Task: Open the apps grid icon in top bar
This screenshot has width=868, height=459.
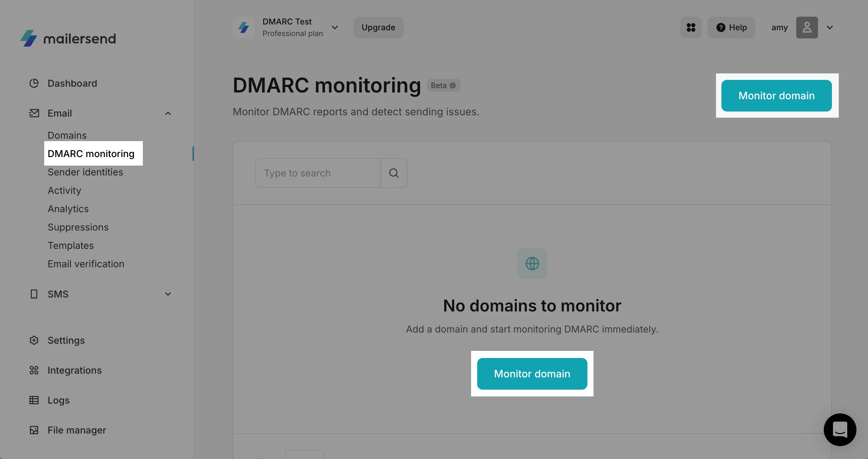Action: (690, 28)
